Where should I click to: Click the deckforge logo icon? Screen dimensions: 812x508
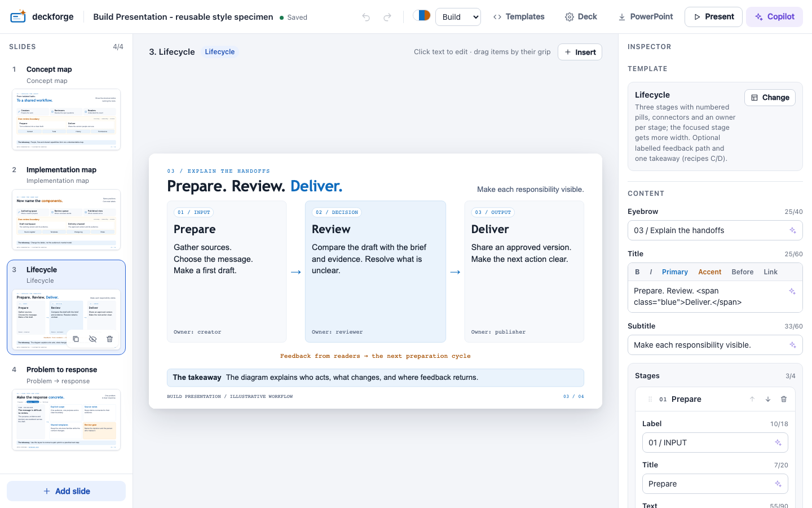[x=18, y=16]
